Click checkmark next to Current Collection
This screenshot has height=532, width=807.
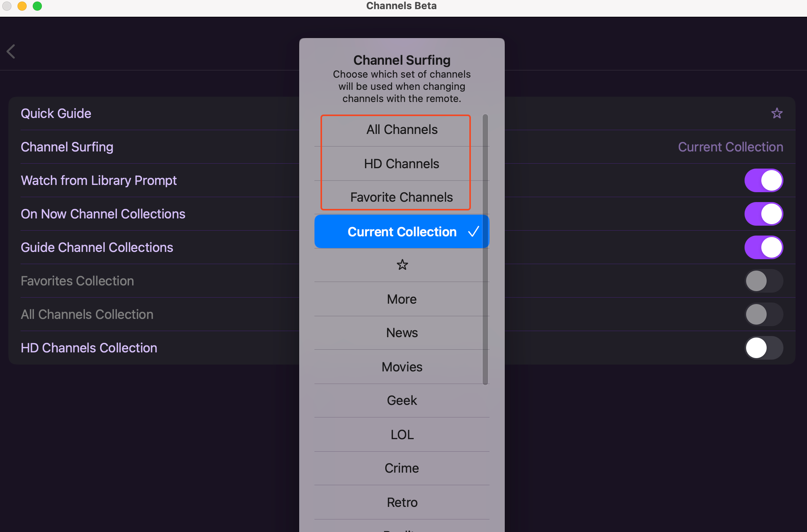pos(474,231)
